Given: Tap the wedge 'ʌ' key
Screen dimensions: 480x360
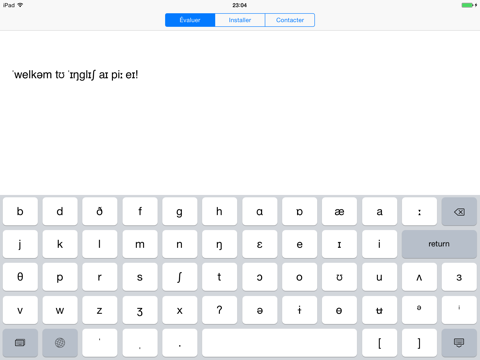Looking at the screenshot, I should (419, 277).
